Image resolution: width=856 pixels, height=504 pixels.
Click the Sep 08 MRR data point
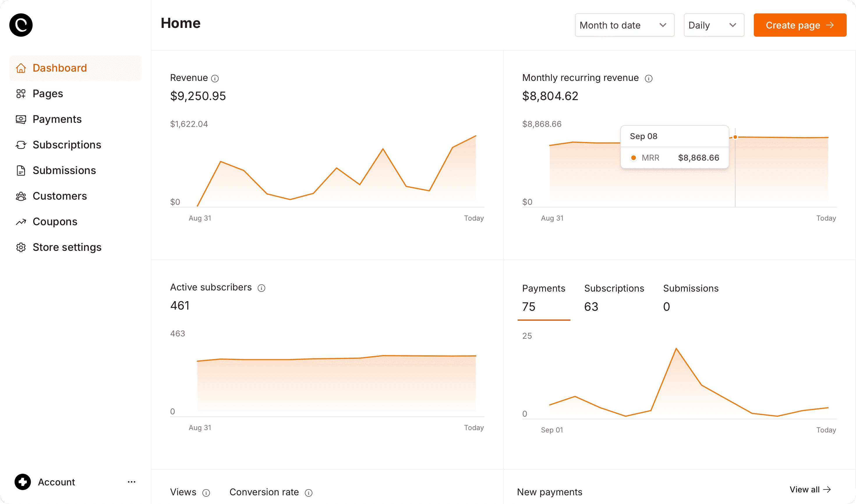pos(735,137)
